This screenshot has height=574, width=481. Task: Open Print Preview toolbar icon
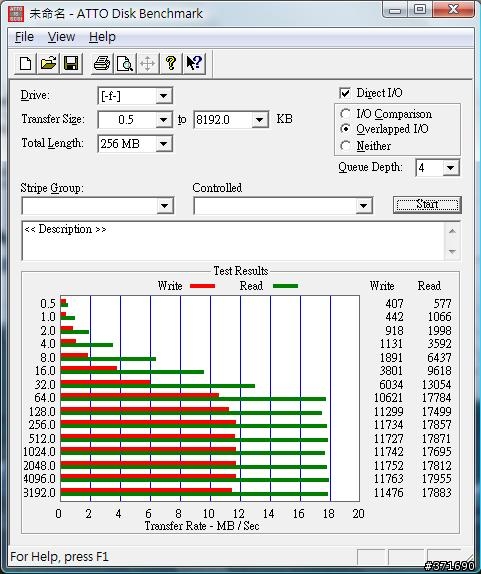125,64
